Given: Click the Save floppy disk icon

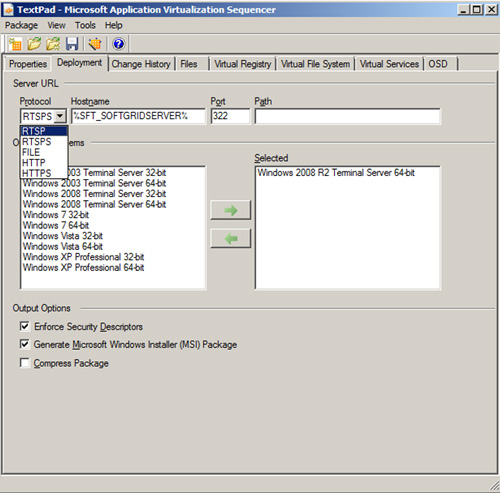Looking at the screenshot, I should (72, 44).
